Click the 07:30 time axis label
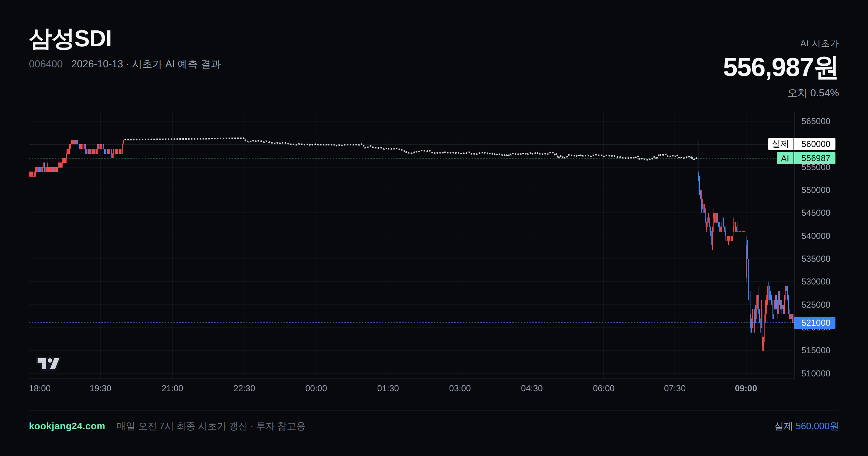Image resolution: width=868 pixels, height=456 pixels. click(x=675, y=388)
